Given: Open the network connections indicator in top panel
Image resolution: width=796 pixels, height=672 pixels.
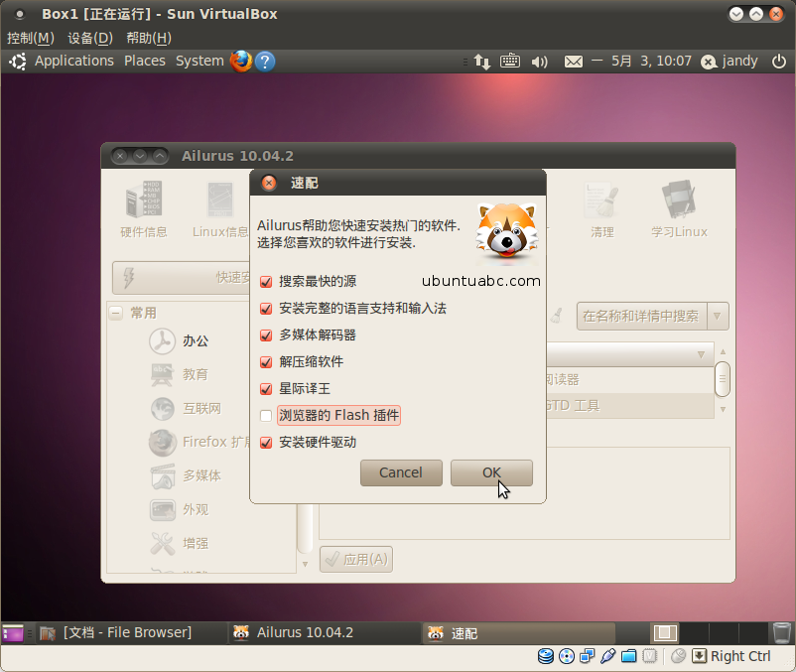Looking at the screenshot, I should tap(482, 62).
